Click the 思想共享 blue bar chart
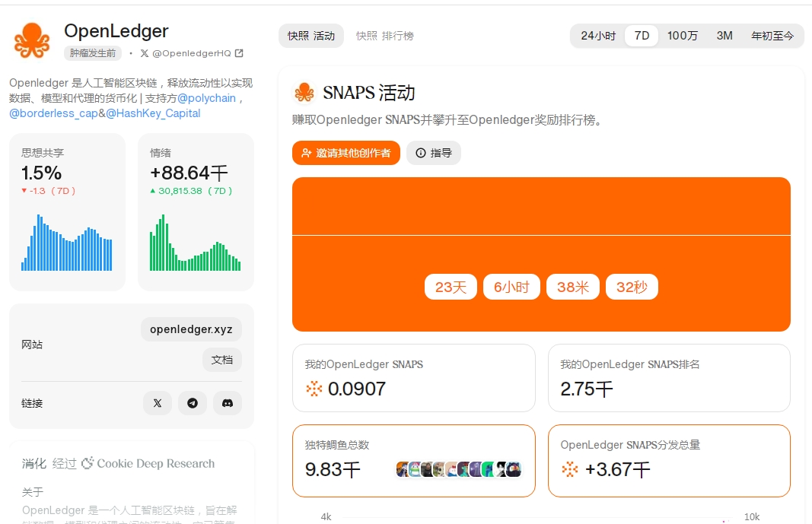Screen dimensions: 812x524 coord(66,242)
